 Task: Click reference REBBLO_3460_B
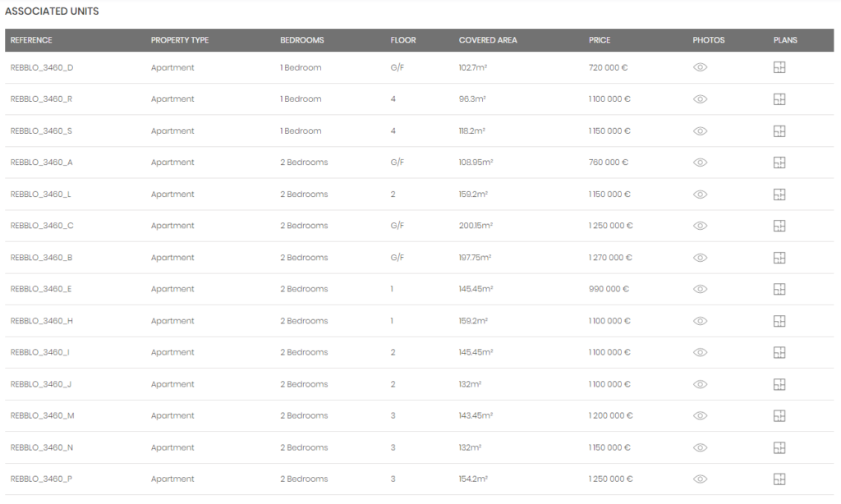pos(42,258)
